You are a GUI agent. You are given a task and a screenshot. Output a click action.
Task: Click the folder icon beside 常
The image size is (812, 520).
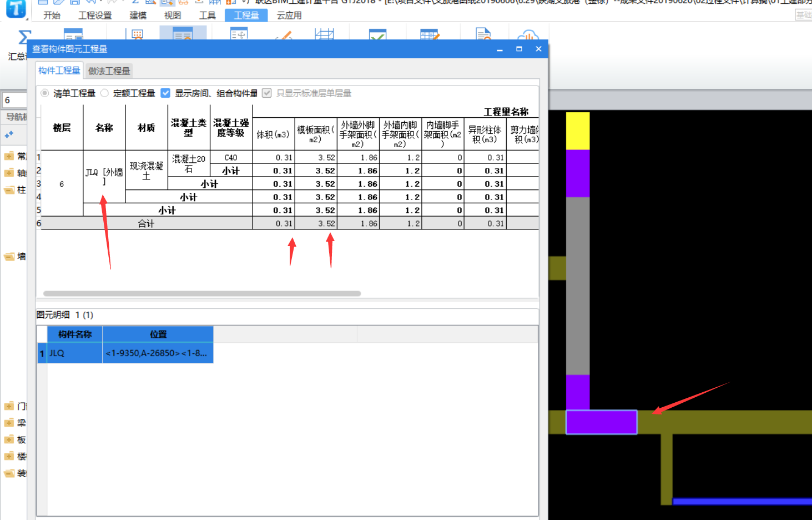9,156
